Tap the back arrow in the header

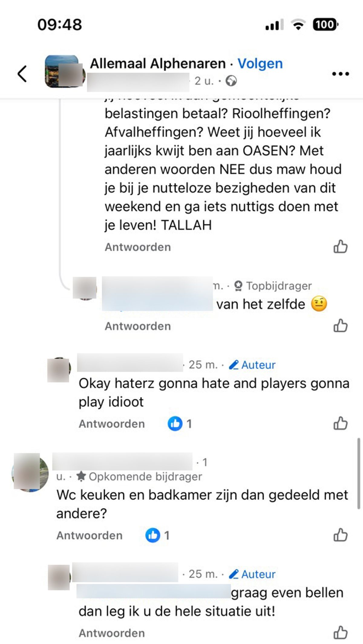[22, 74]
